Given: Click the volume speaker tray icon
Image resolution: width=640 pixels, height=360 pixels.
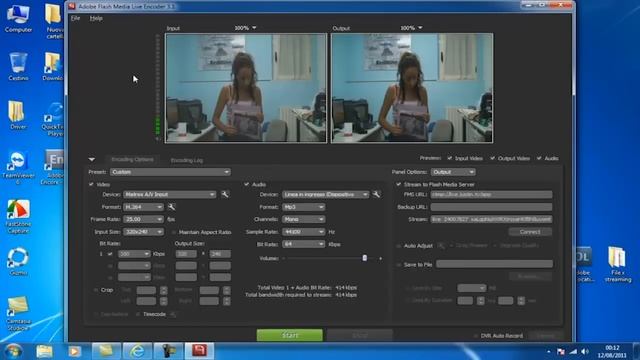Looking at the screenshot, I should pyautogui.click(x=585, y=351).
